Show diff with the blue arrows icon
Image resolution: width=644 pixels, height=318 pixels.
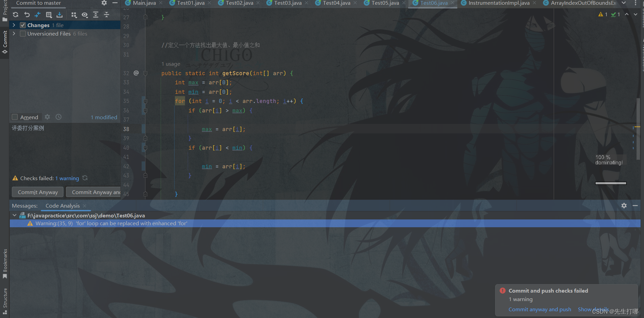[x=38, y=15]
